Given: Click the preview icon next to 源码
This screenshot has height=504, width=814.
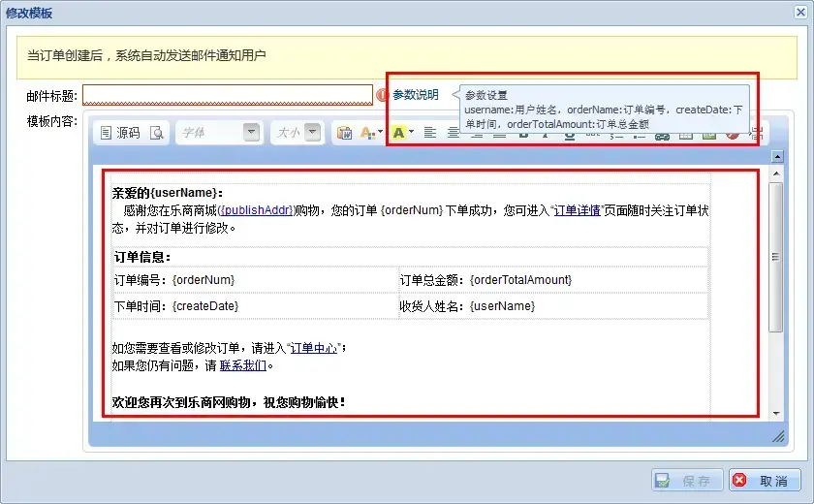Looking at the screenshot, I should tap(157, 133).
